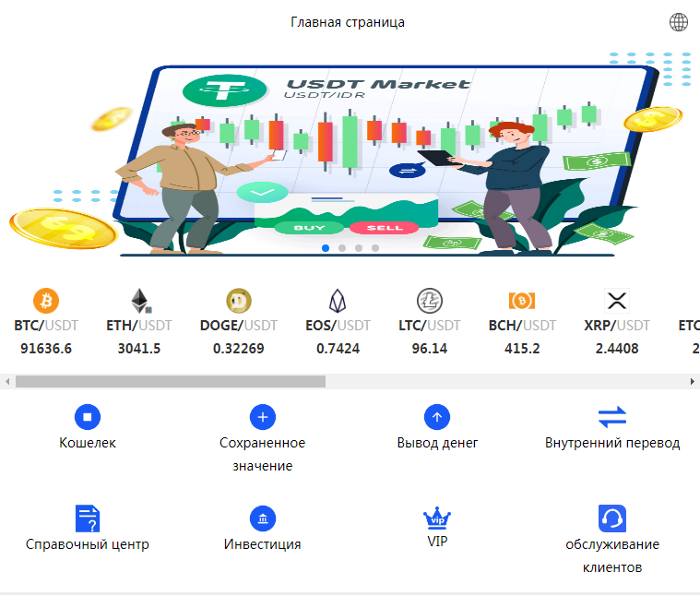The image size is (700, 596).
Task: Select the second banner carousel dot
Action: (342, 248)
